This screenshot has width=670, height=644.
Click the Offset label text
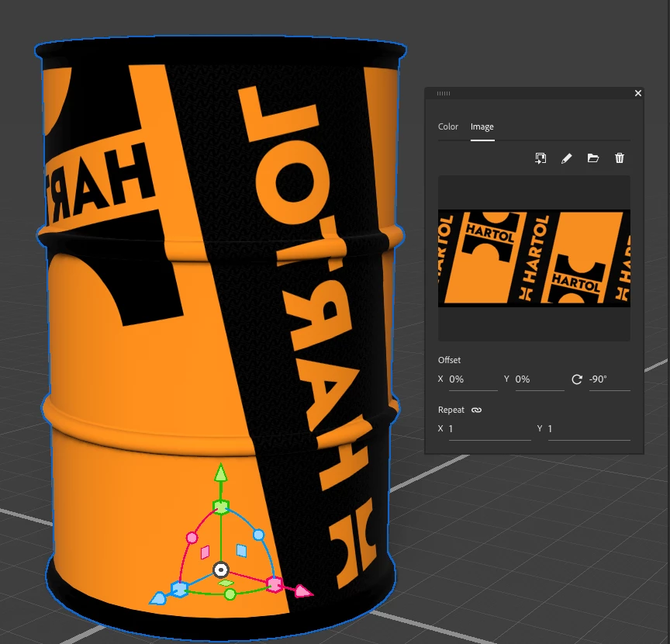pos(449,360)
